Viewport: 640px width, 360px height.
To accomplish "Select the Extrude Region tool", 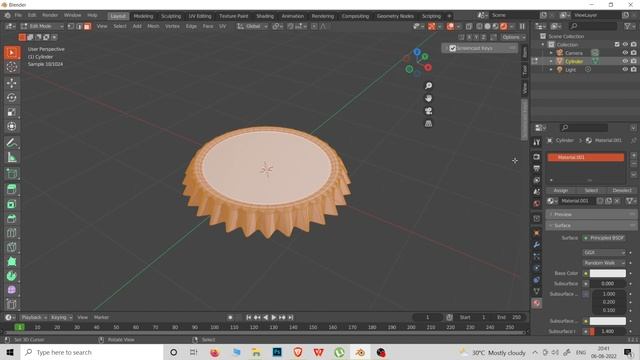I will pyautogui.click(x=11, y=189).
